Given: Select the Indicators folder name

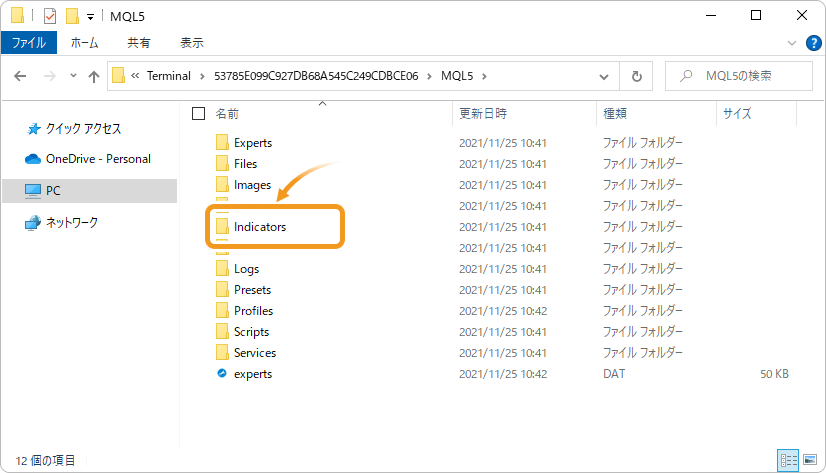Looking at the screenshot, I should (260, 226).
